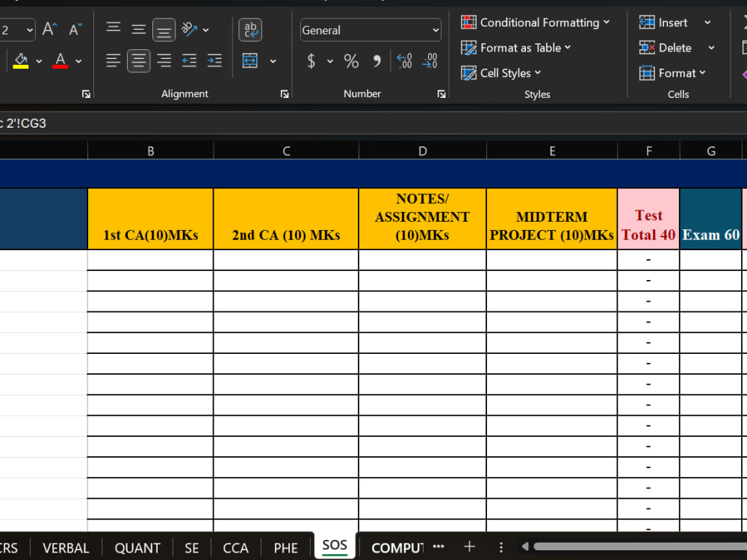Decrease font size with the smaller A
This screenshot has height=560, width=747.
click(x=75, y=30)
